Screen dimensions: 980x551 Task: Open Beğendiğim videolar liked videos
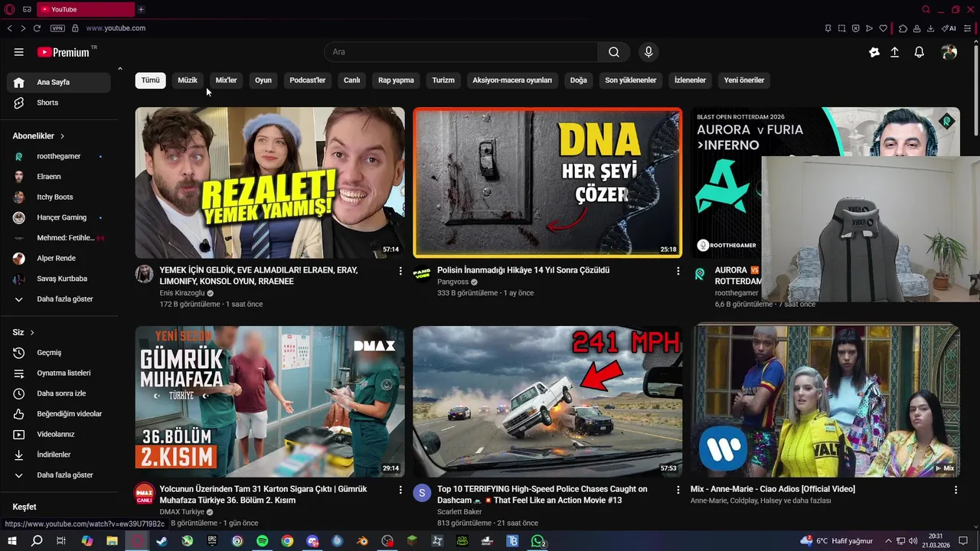click(x=58, y=414)
